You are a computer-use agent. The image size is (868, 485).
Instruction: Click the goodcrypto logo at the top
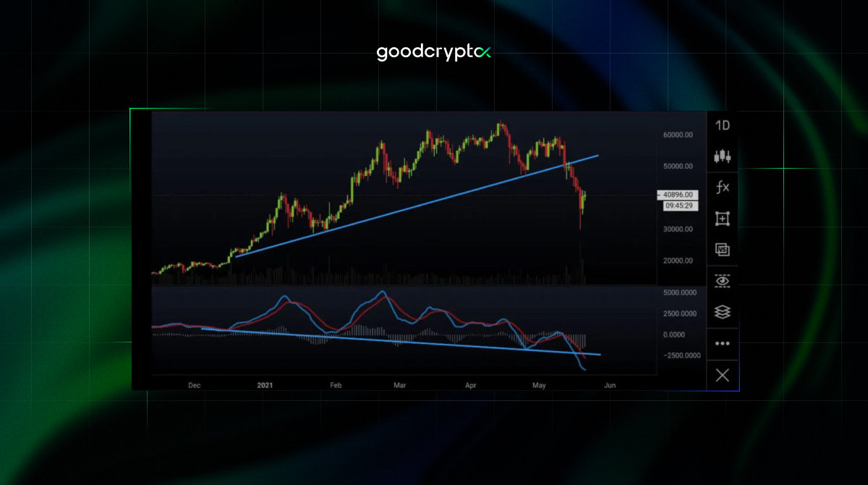(433, 51)
